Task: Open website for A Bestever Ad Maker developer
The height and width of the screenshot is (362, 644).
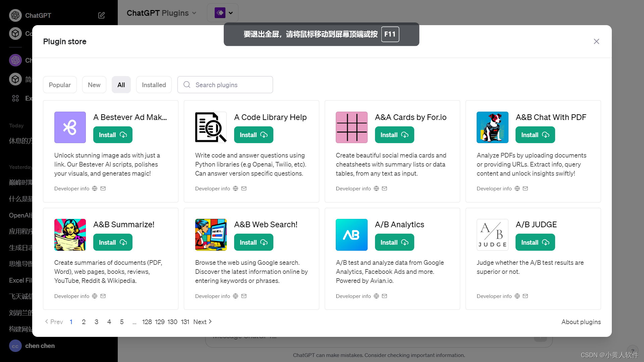Action: 95,188
